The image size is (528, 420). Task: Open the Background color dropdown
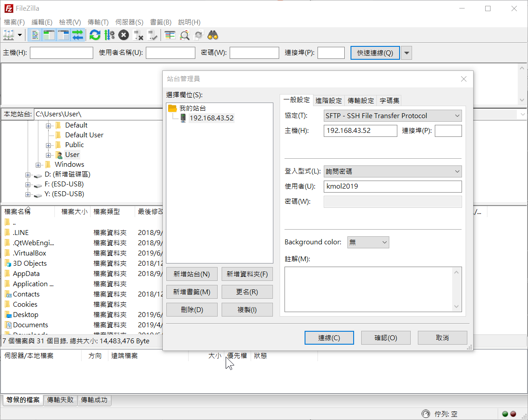368,242
